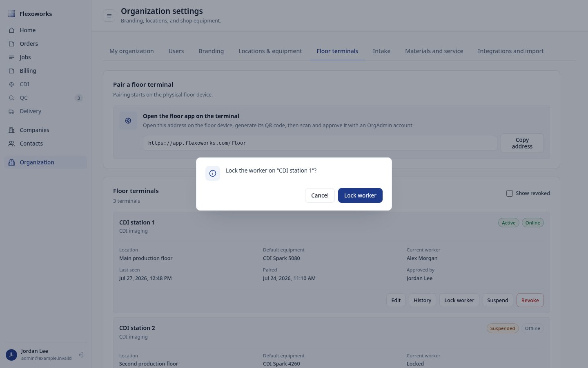Click the floor app target icon
Screen dimensions: 588x368
(128, 121)
